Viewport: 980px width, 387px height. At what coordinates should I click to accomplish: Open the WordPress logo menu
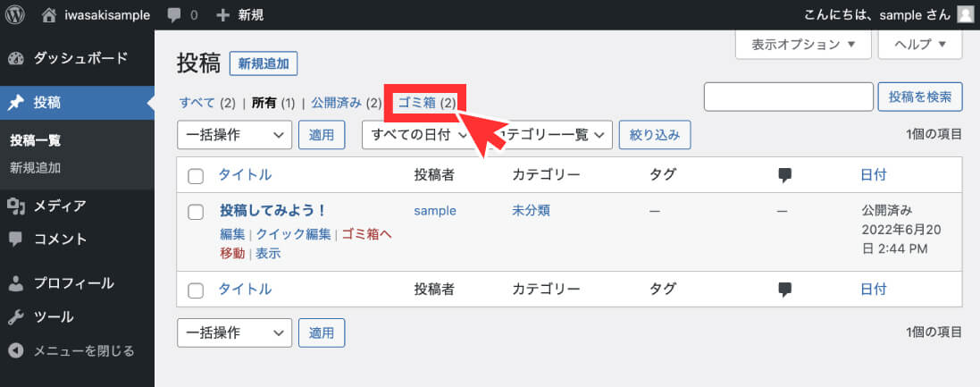14,15
